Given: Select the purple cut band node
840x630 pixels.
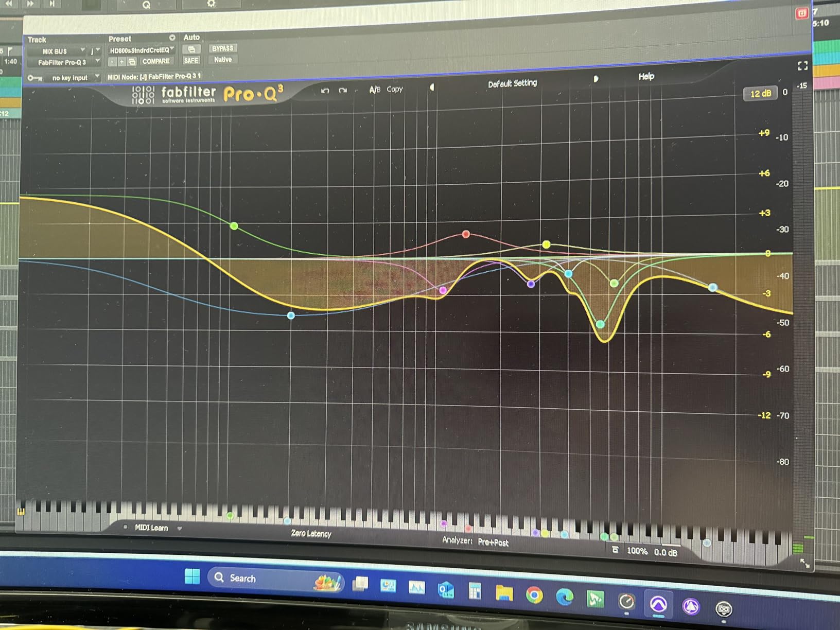Looking at the screenshot, I should (x=531, y=284).
